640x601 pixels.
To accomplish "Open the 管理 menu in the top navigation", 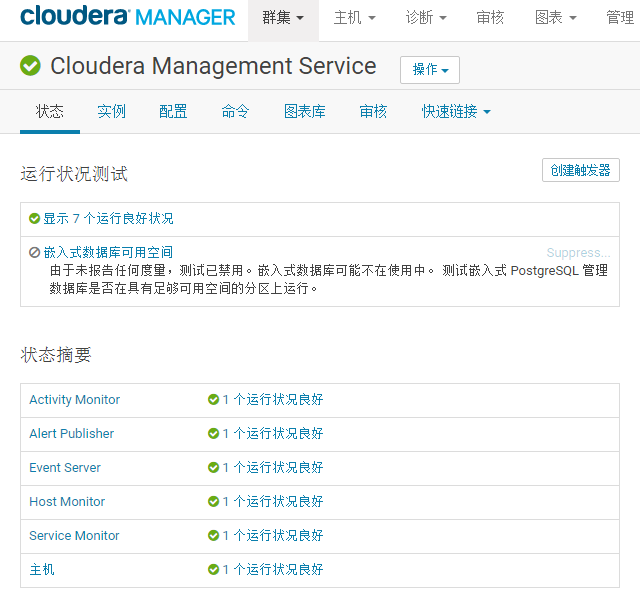I will [620, 18].
